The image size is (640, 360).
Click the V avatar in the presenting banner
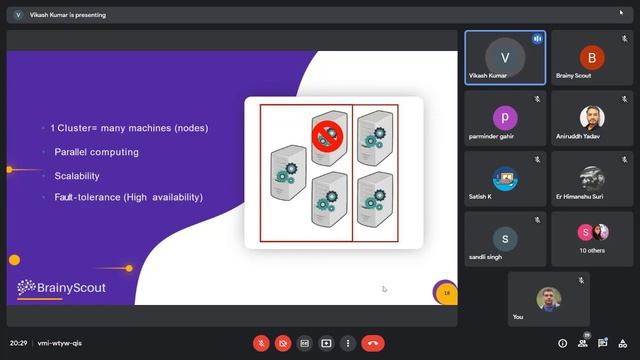pos(18,15)
